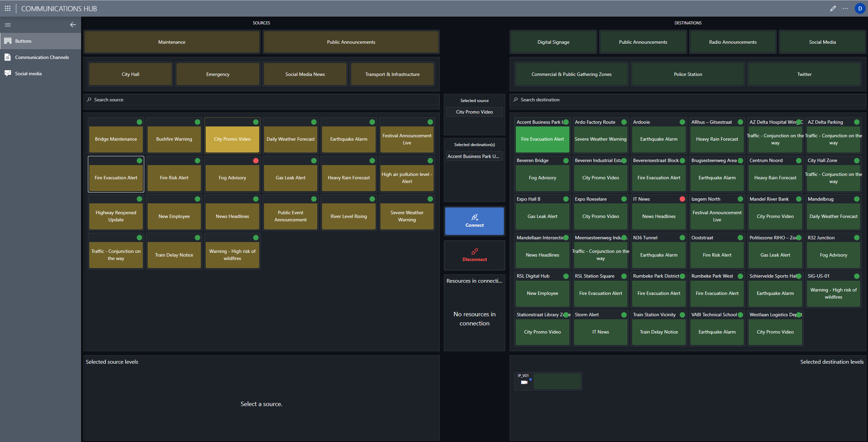Open the three-dots more options menu
The height and width of the screenshot is (442, 868).
pos(845,8)
